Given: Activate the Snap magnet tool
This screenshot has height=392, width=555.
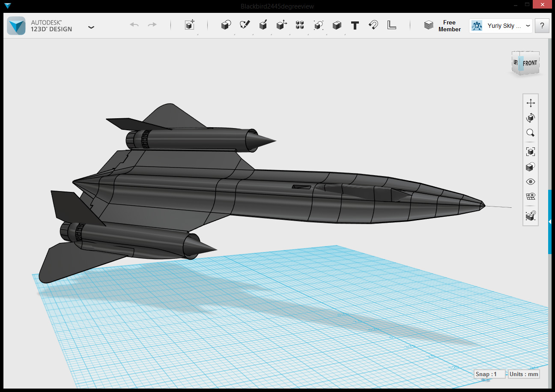Looking at the screenshot, I should (373, 25).
